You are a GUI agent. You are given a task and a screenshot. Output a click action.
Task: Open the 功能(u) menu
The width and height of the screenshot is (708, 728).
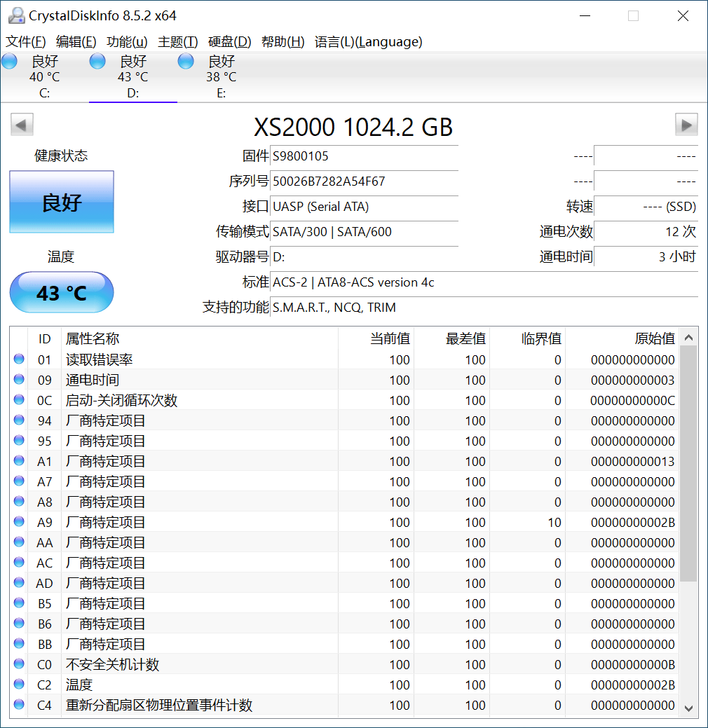(127, 42)
